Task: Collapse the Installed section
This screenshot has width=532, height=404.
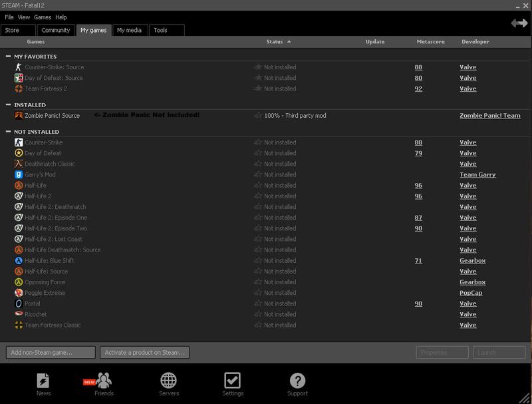Action: [8, 105]
